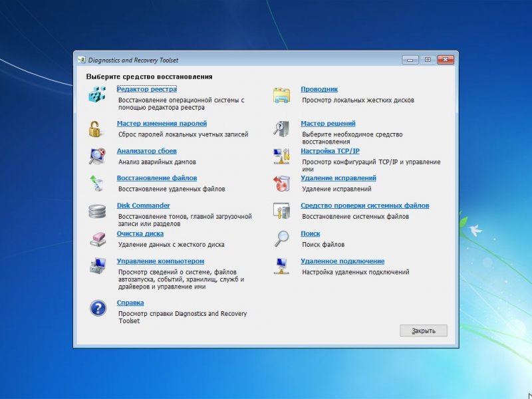Open Управление компьютером link

pyautogui.click(x=160, y=261)
